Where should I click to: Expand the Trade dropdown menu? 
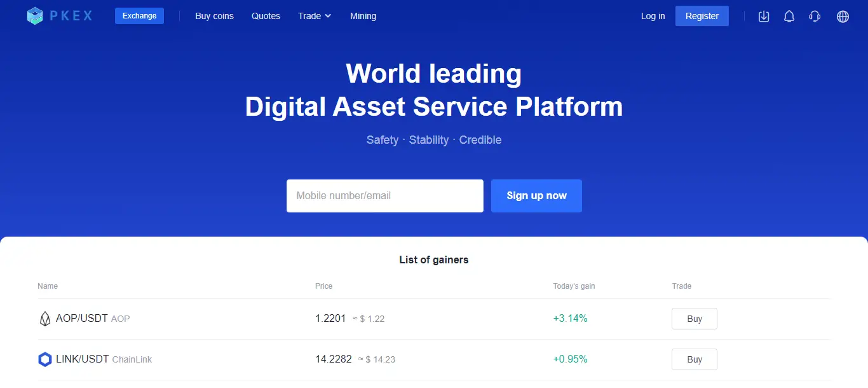314,16
